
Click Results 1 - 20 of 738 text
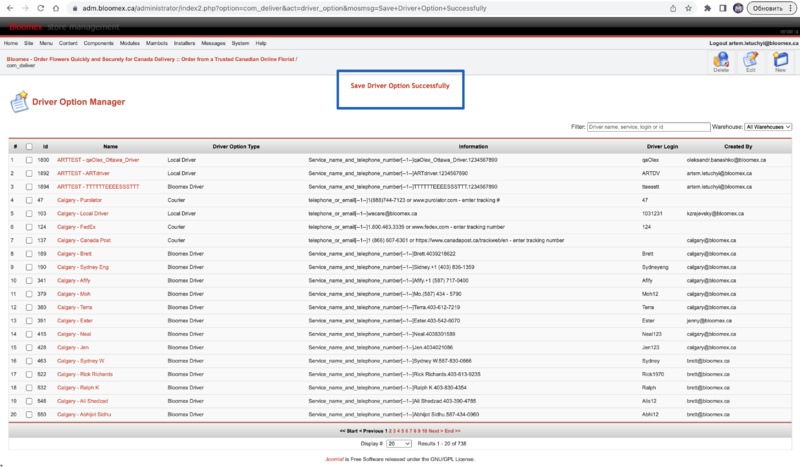point(442,444)
